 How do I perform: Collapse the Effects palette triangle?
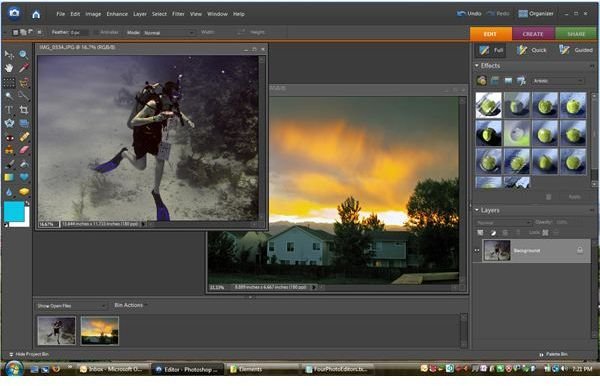pyautogui.click(x=477, y=66)
